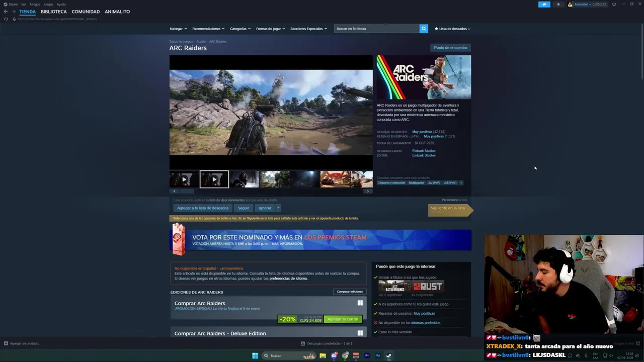This screenshot has width=644, height=362.
Task: Click Agregar a tu lista de deseados
Action: pyautogui.click(x=203, y=208)
